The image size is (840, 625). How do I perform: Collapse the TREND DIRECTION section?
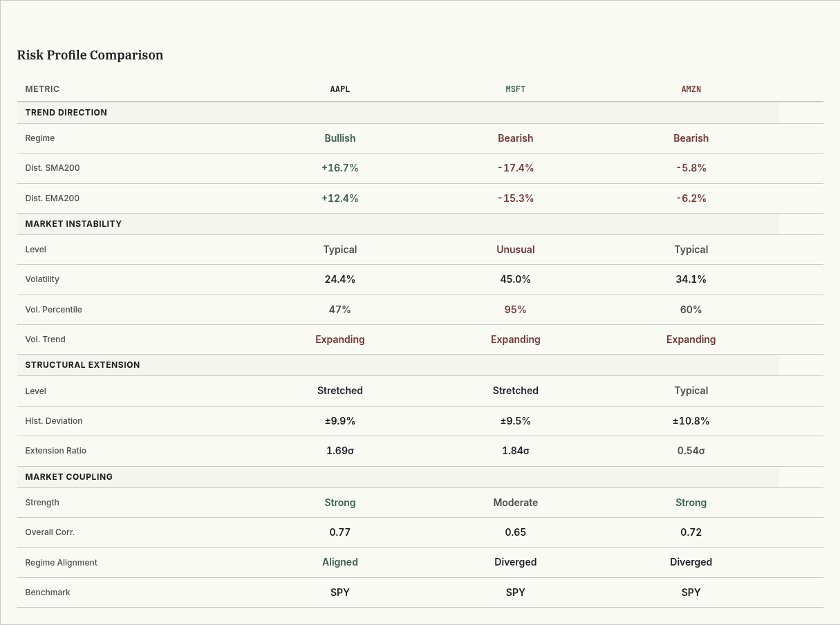click(66, 113)
